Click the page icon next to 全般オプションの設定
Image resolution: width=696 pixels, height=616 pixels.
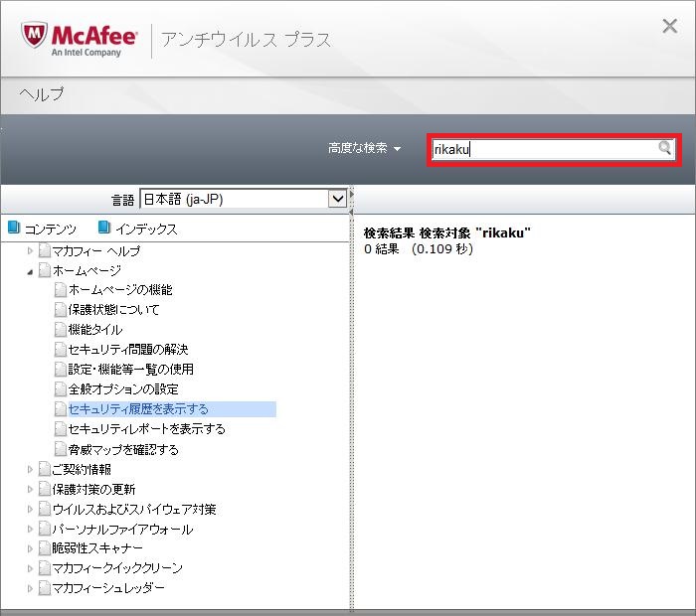tap(61, 388)
